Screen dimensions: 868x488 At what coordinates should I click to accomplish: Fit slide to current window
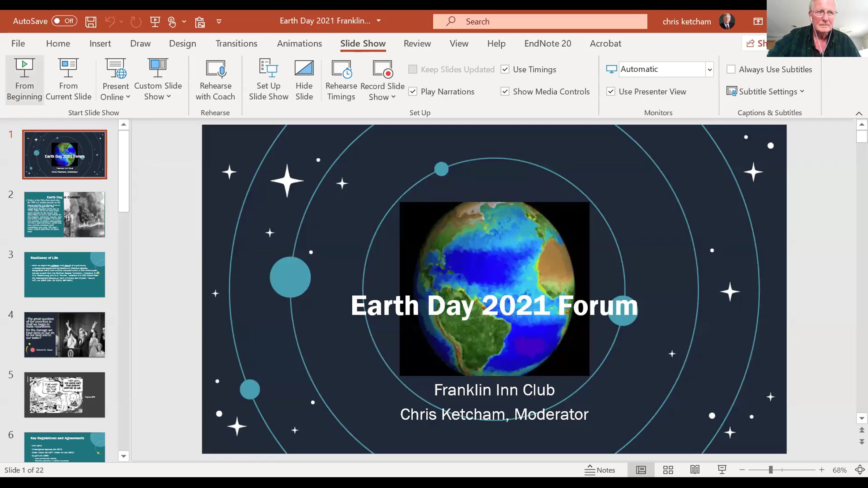point(860,470)
